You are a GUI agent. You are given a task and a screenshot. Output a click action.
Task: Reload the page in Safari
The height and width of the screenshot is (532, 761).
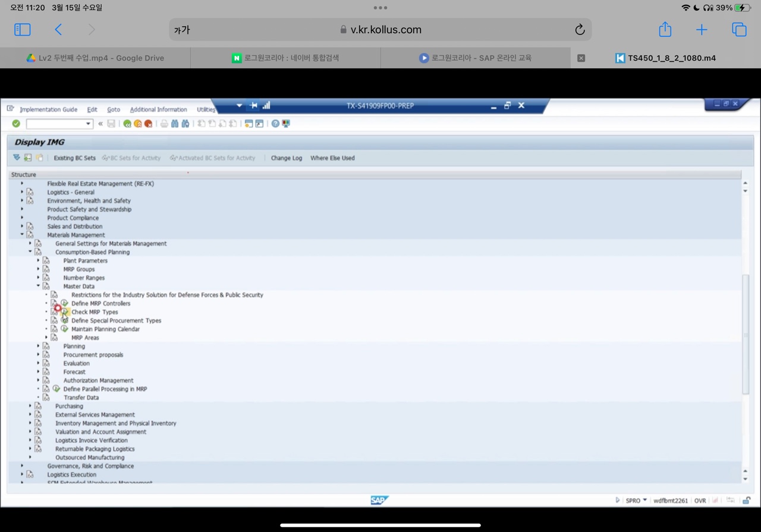click(x=580, y=30)
